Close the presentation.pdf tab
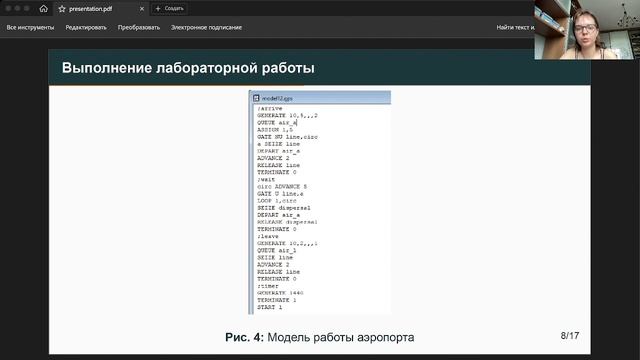Screen dimensions: 640x360 click(x=142, y=9)
